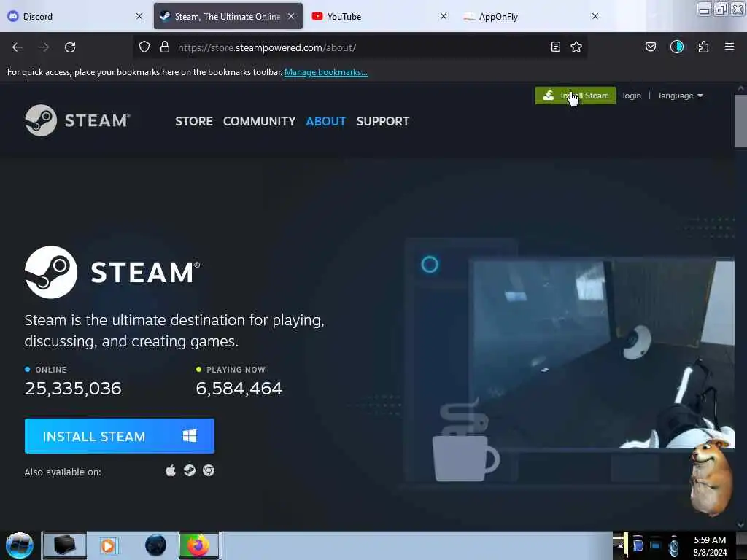Click the playing now count 6,584,464
This screenshot has width=747, height=560.
(239, 389)
